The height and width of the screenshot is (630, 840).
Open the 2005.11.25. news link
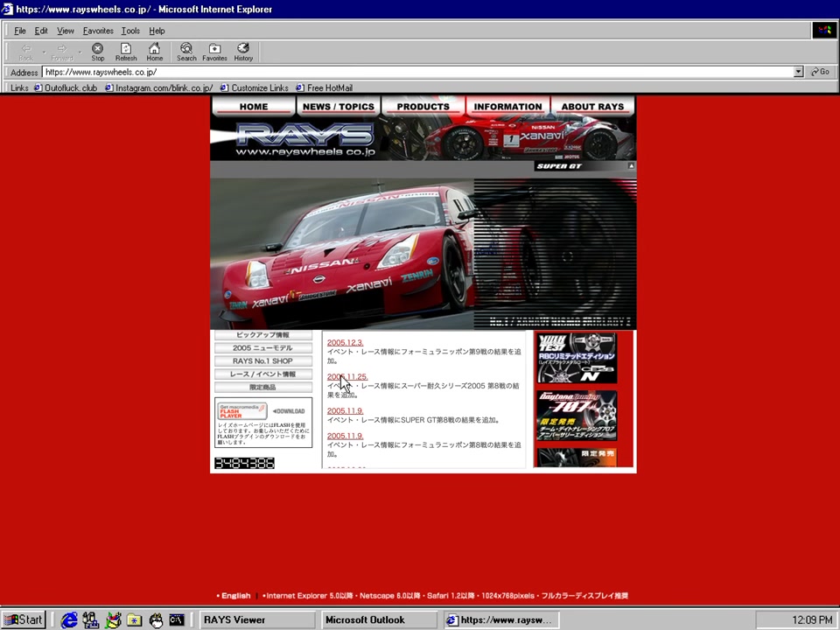(347, 376)
